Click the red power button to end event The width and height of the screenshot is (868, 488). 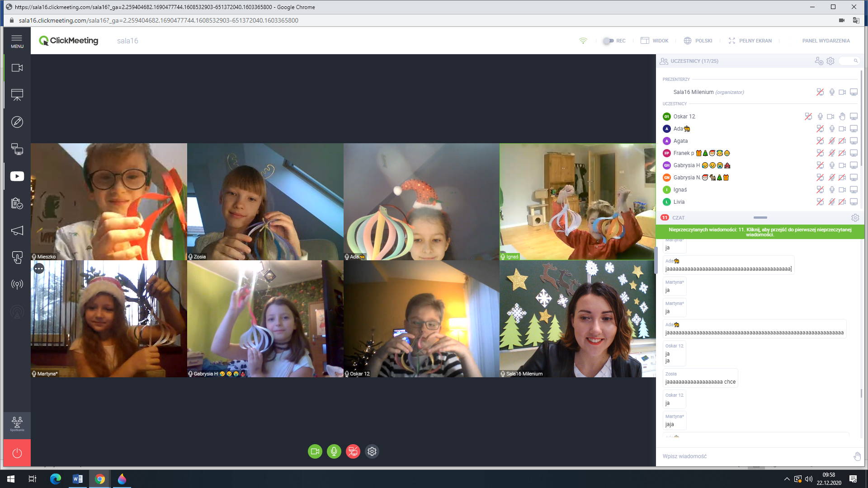[x=17, y=453]
